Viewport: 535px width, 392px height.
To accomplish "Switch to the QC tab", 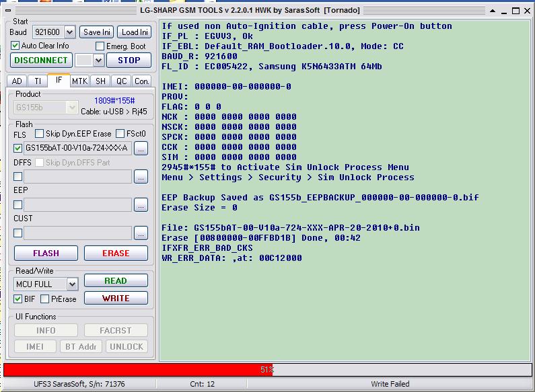I will 121,81.
